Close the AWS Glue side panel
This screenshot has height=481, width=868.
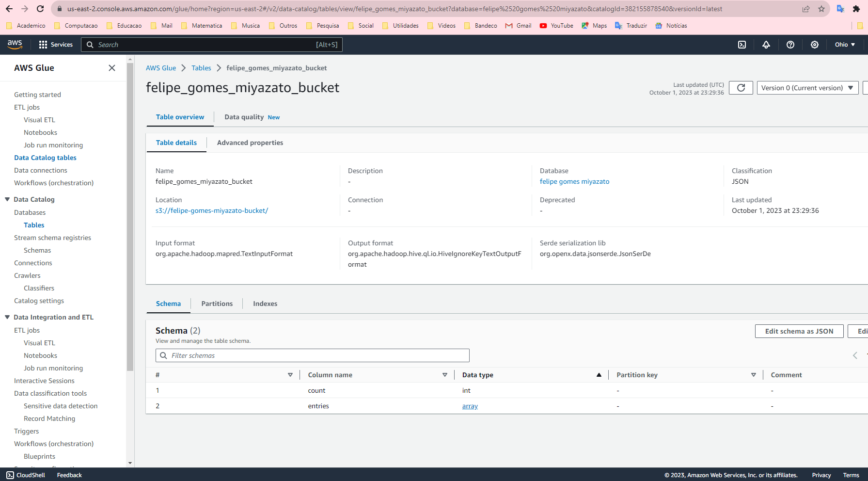tap(112, 68)
